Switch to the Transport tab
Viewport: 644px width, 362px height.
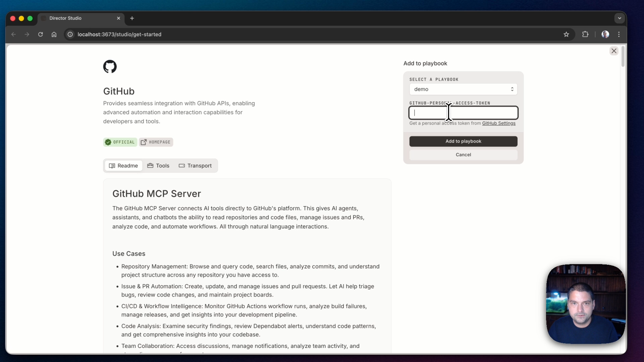tap(195, 166)
